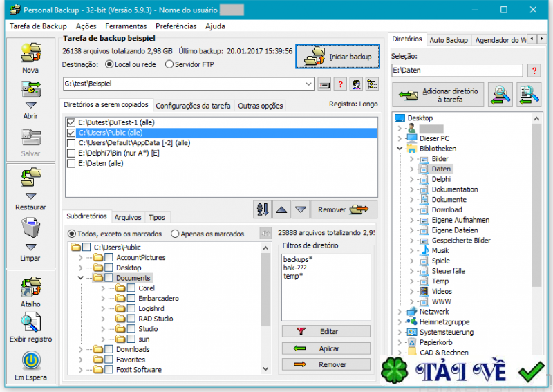Check E:\Delphi7\Bin (nur A*) checkbox
The width and height of the screenshot is (553, 392).
coord(71,153)
